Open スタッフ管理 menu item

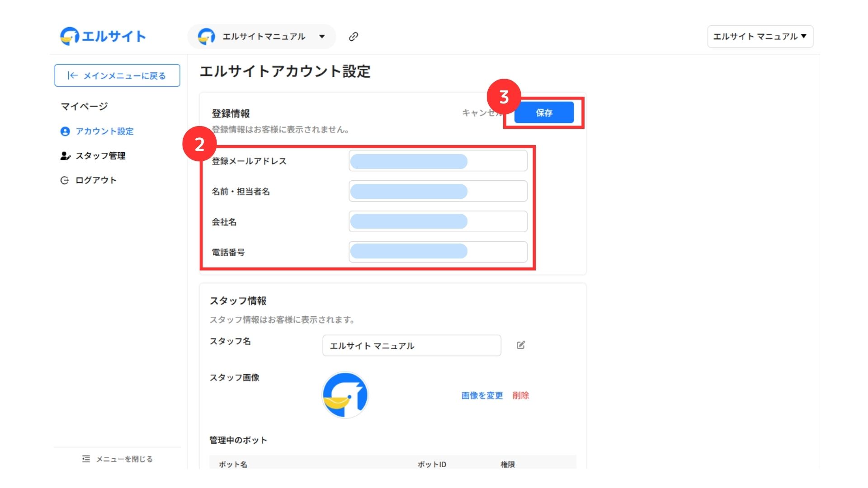point(100,156)
